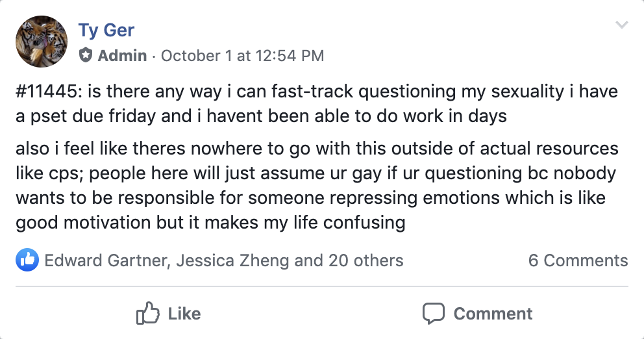Open the Ty Ger profile name link
Image resolution: width=644 pixels, height=339 pixels.
pyautogui.click(x=106, y=30)
